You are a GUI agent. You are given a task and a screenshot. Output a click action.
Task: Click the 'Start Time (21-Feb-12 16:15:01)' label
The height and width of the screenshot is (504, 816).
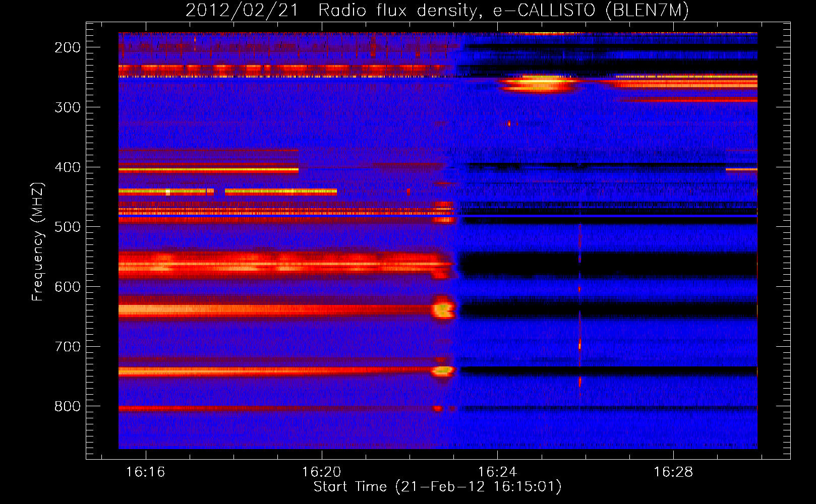(437, 487)
